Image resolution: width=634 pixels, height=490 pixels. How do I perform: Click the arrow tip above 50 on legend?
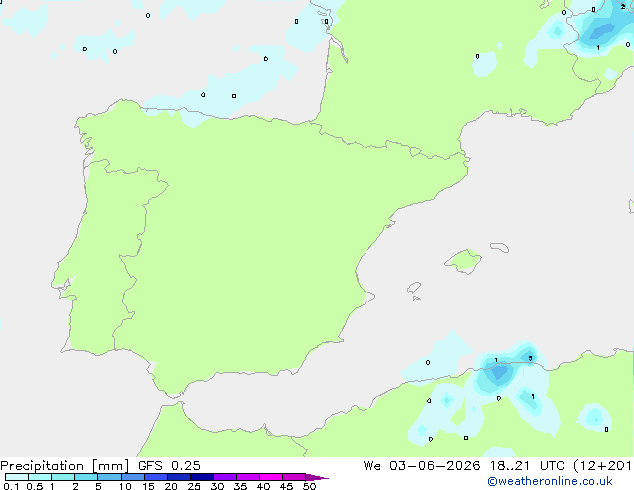tap(317, 477)
